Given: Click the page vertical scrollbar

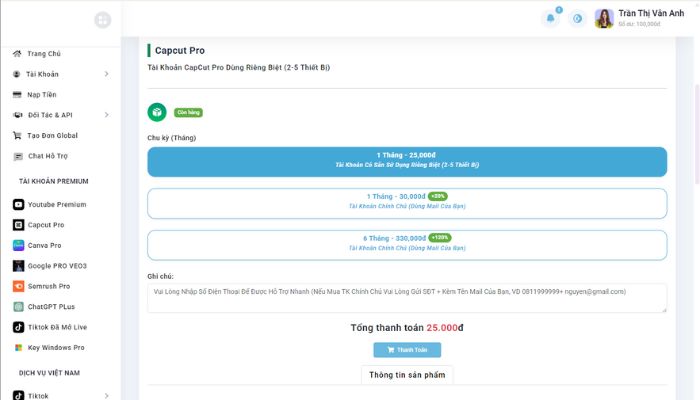Looking at the screenshot, I should [697, 134].
